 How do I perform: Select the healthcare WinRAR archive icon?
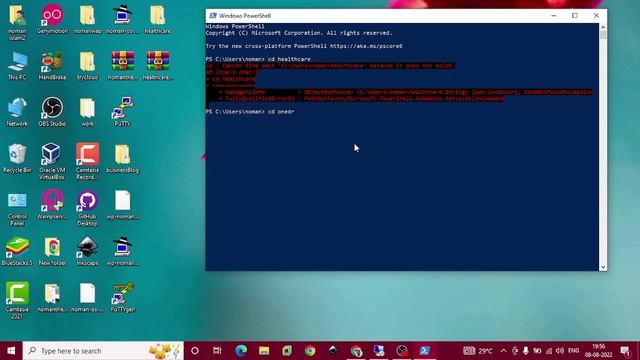point(158,66)
